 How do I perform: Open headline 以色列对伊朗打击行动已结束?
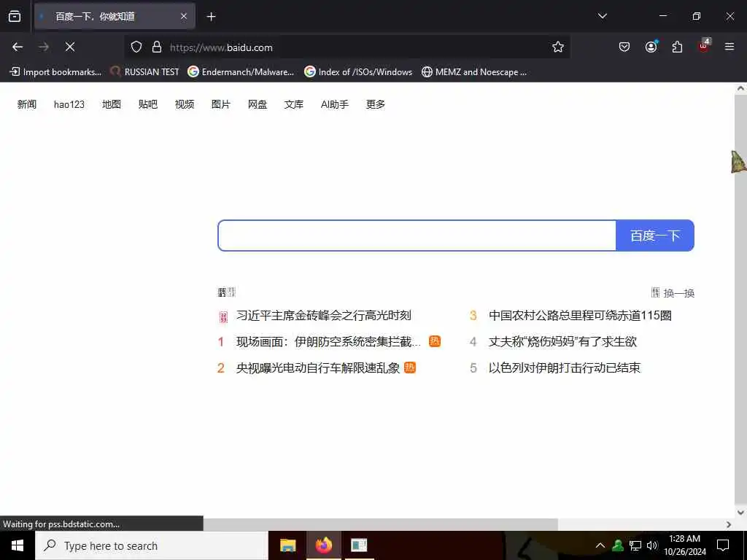(x=565, y=367)
